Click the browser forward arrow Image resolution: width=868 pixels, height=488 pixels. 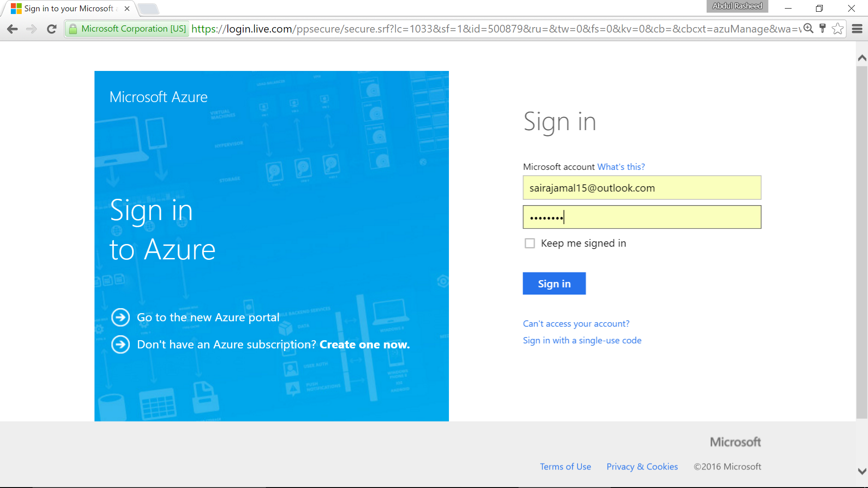[32, 29]
